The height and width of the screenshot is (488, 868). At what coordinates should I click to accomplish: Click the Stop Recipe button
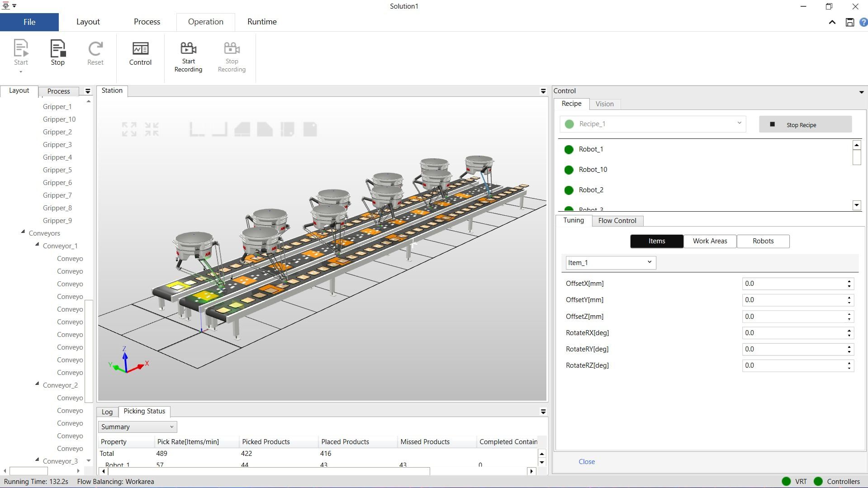click(x=805, y=124)
